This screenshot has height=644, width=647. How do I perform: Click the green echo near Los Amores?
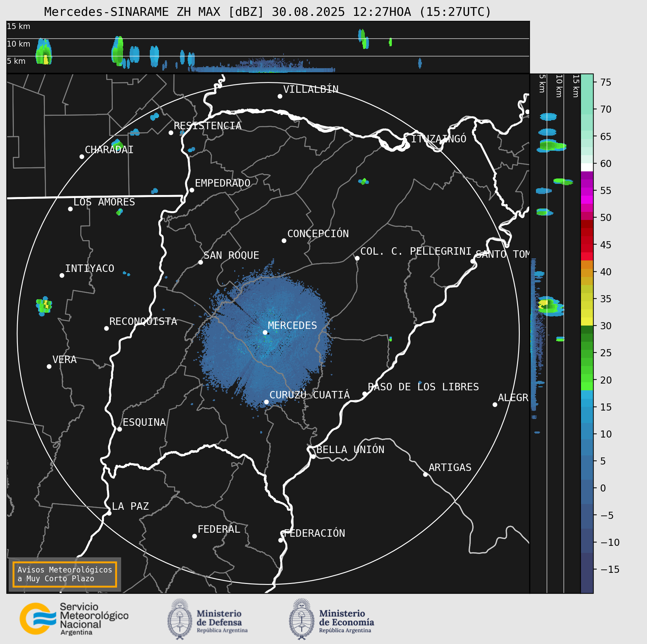[119, 212]
